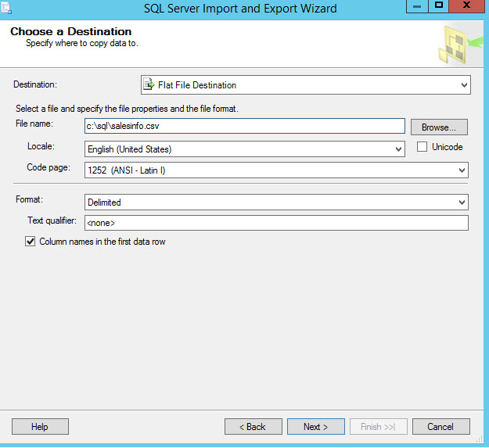
Task: Click the resize grip in window corner
Action: (x=480, y=439)
